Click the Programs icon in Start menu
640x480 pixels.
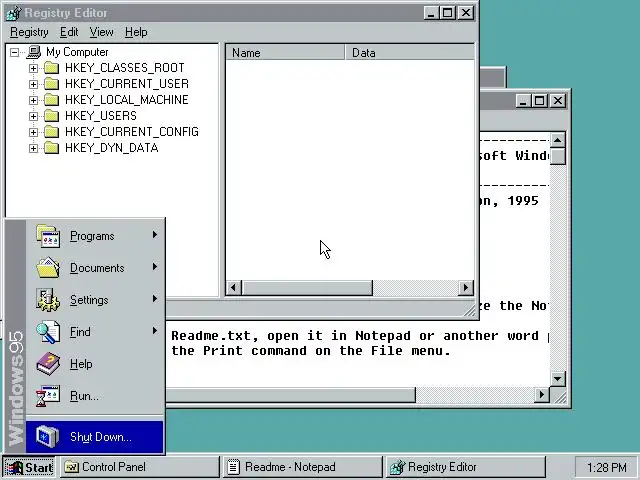coord(48,236)
